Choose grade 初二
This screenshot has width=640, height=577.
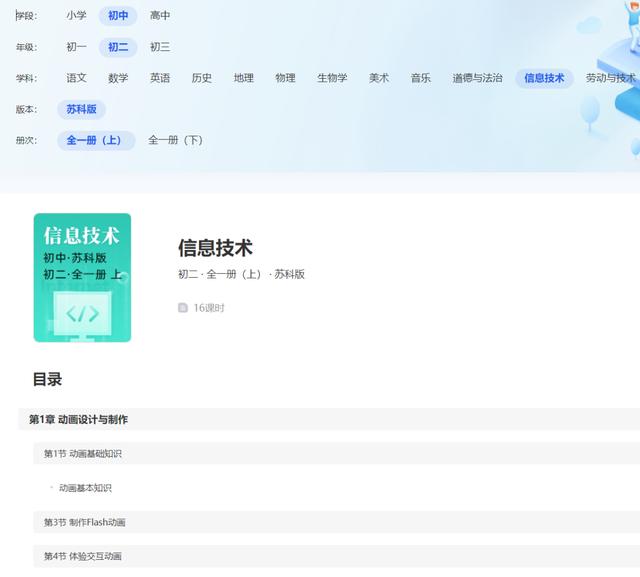point(118,47)
